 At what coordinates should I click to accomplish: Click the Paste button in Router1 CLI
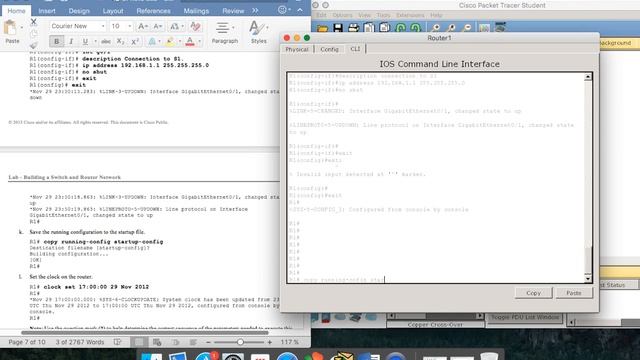(573, 293)
